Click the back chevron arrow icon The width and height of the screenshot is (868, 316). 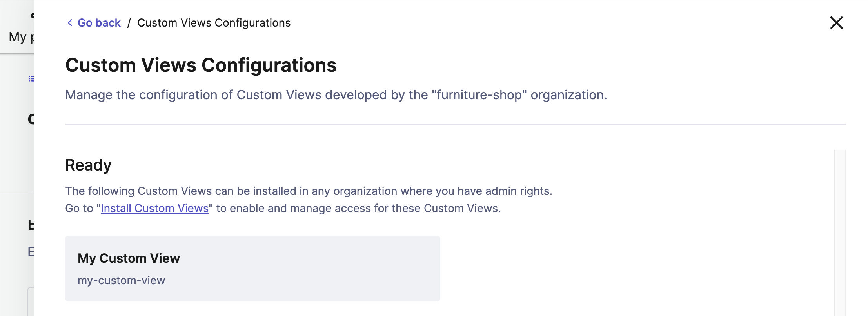pos(70,23)
